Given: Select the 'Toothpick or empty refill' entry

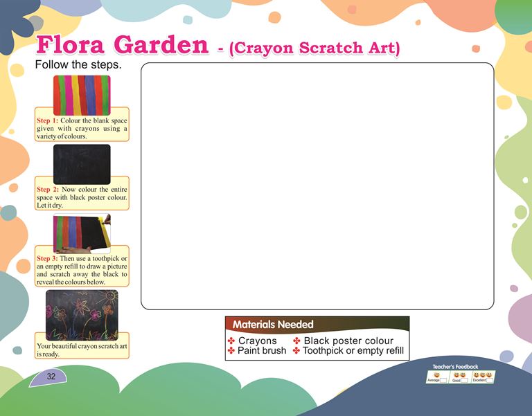Looking at the screenshot, I should [353, 350].
